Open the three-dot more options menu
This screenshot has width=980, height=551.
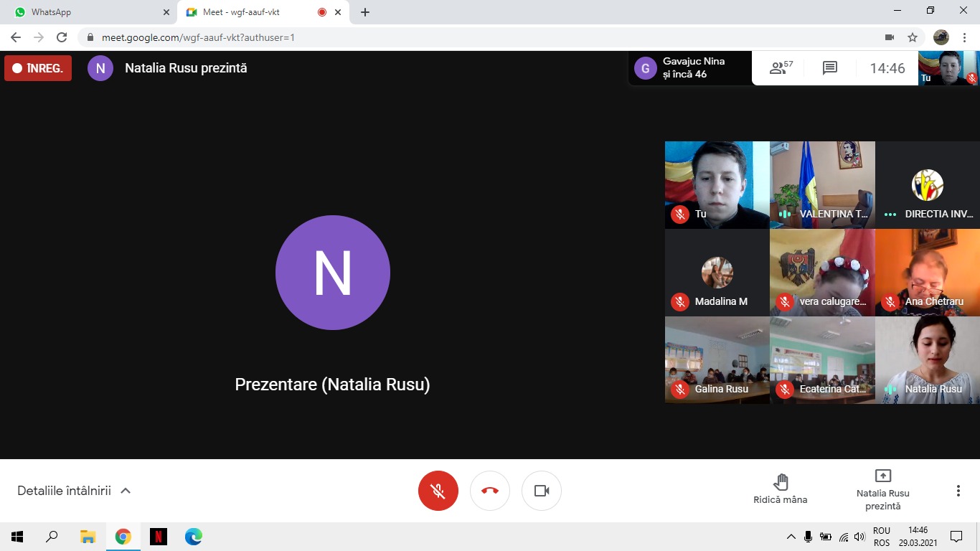click(958, 491)
